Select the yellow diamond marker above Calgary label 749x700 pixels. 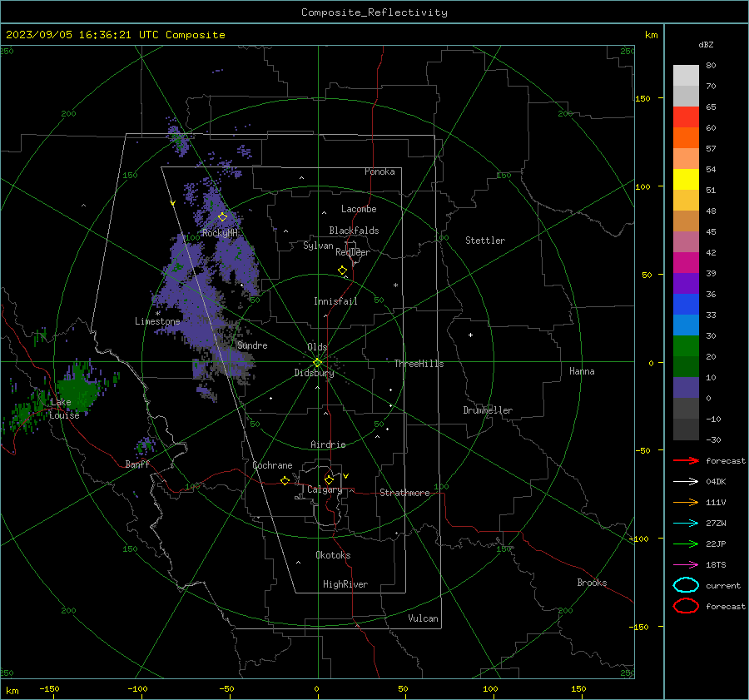(x=329, y=479)
